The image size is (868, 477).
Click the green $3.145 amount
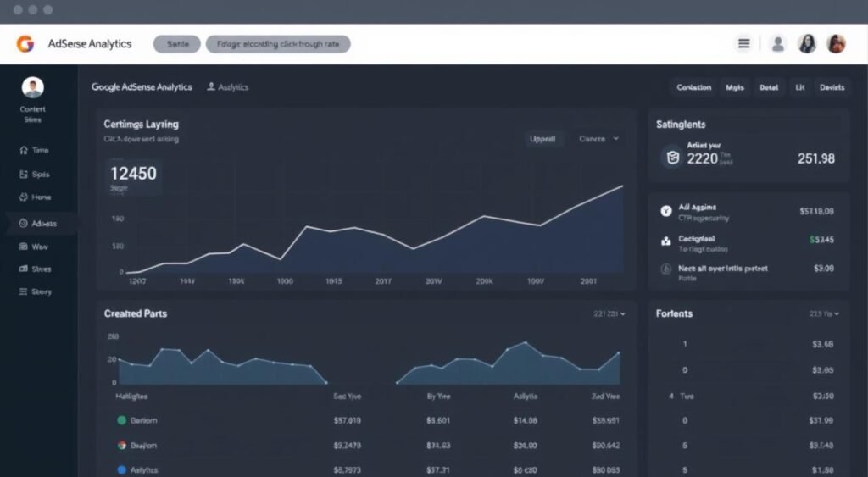click(x=821, y=240)
